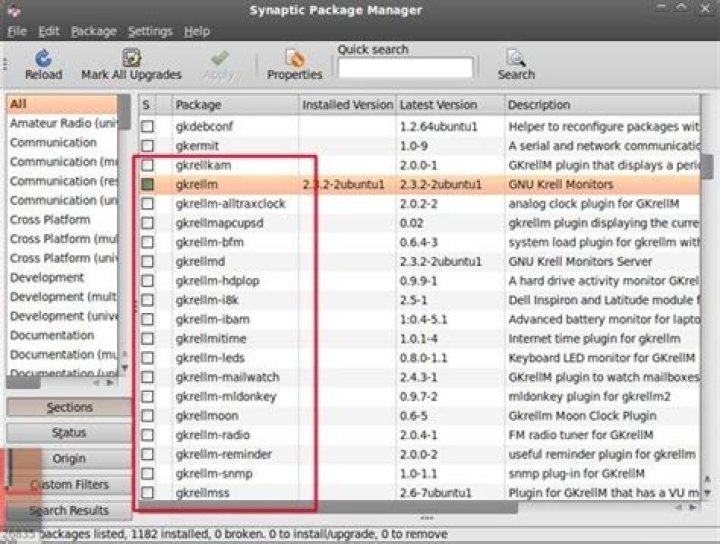Viewport: 720px width, 544px height.
Task: Toggle the gkermit status checkbox
Action: coord(147,146)
